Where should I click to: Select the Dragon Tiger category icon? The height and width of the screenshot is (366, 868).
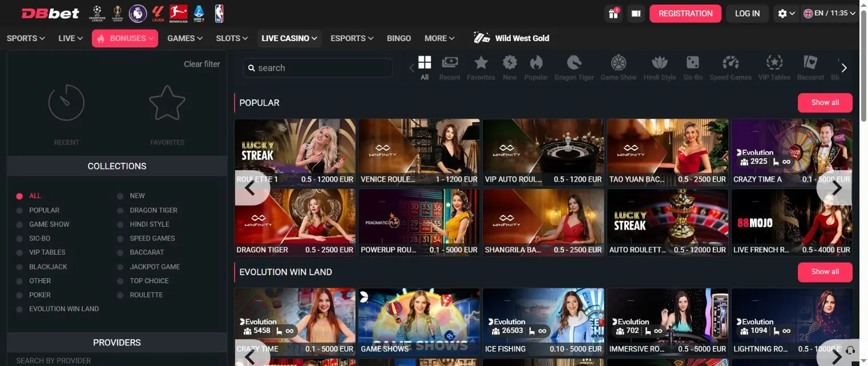point(574,67)
